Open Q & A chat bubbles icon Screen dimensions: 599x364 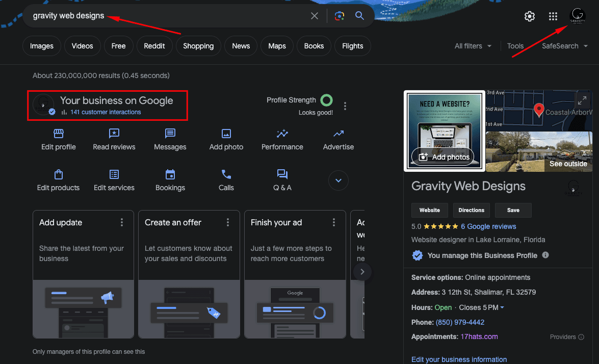coord(282,174)
